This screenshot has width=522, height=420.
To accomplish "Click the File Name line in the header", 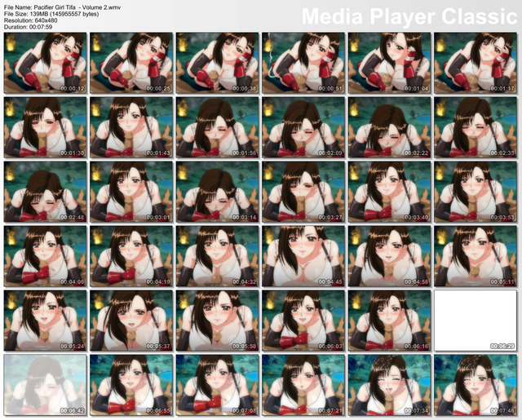I will (62, 7).
